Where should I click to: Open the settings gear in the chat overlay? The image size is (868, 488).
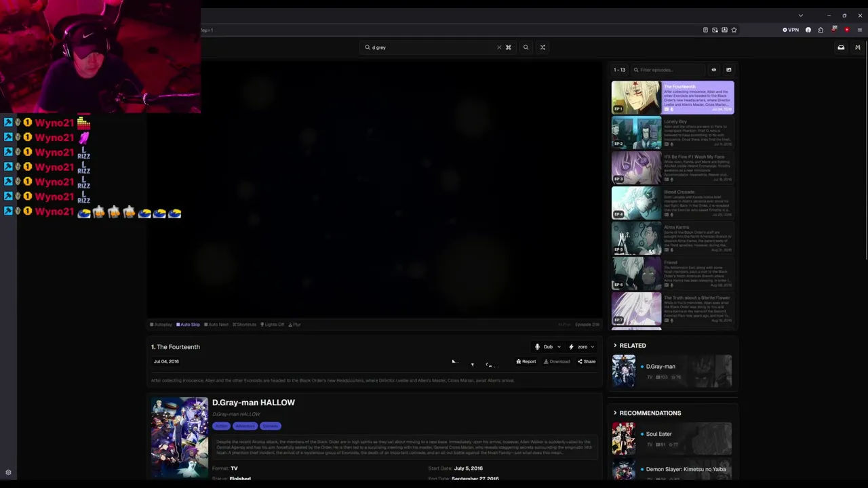pos(8,472)
